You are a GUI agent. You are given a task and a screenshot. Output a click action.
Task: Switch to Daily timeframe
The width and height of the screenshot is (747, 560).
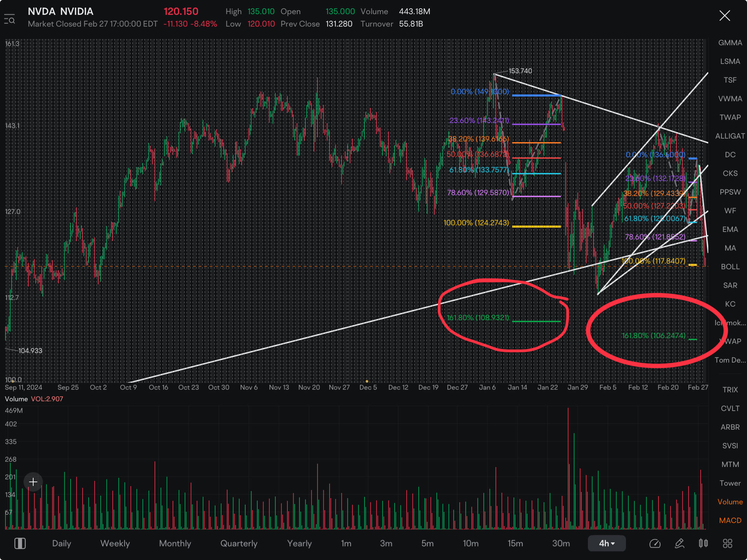click(x=62, y=543)
